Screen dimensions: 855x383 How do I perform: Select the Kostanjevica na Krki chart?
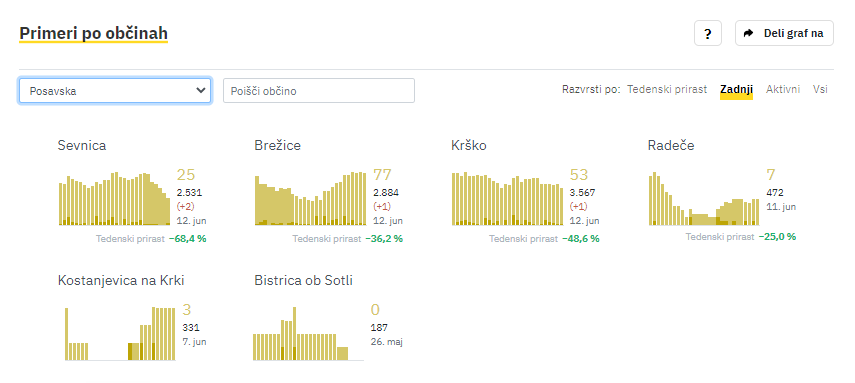point(118,334)
